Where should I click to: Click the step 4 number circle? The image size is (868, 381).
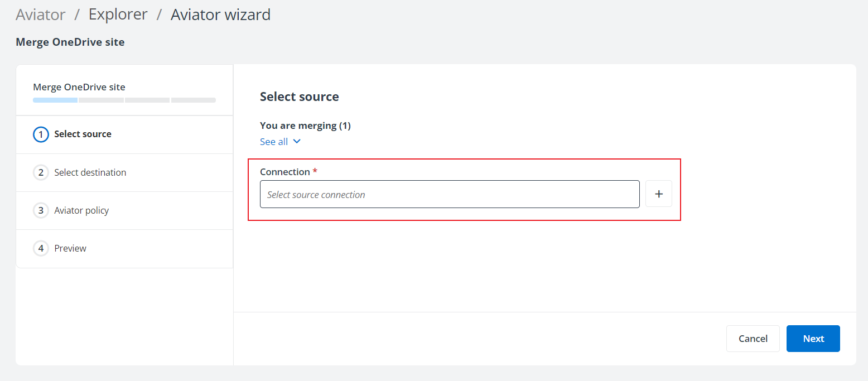point(41,248)
